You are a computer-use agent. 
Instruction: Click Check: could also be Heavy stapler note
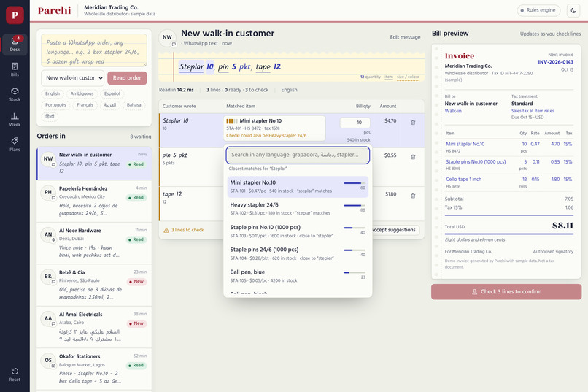(x=266, y=136)
